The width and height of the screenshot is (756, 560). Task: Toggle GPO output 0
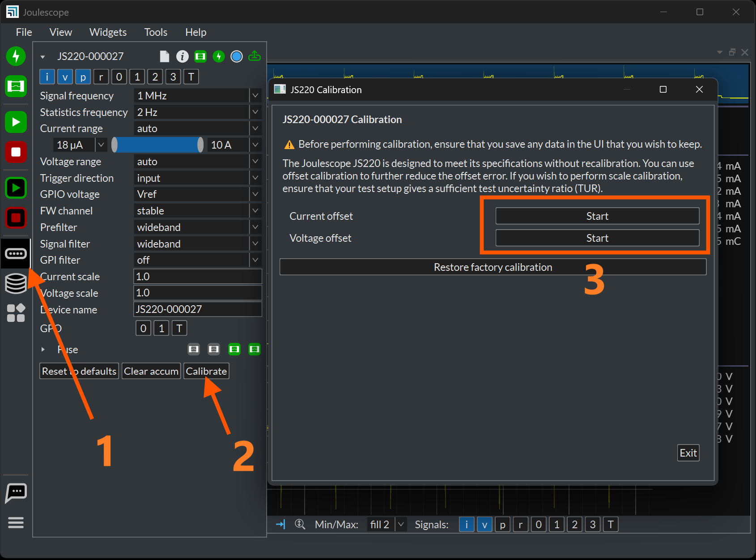[x=143, y=329]
